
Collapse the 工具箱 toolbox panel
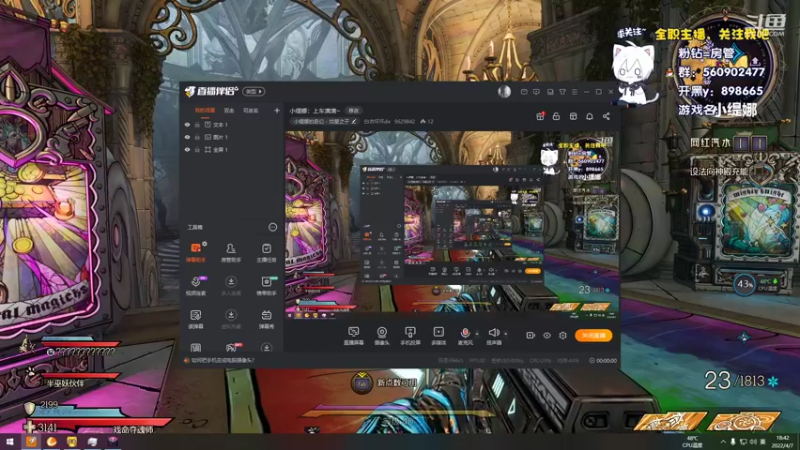(x=273, y=227)
